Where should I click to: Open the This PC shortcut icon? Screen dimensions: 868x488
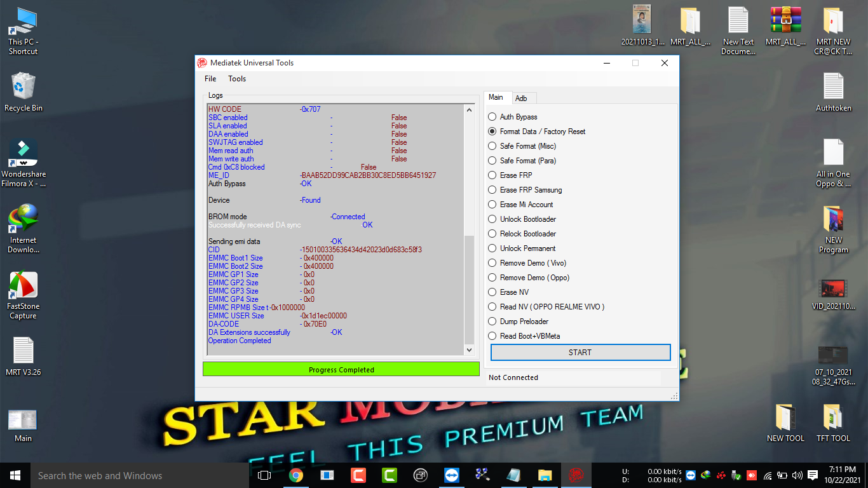(x=24, y=32)
